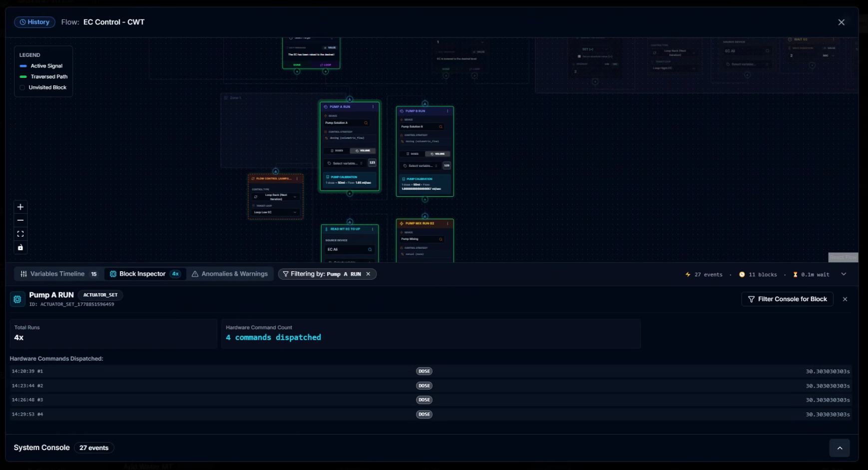
Task: Select Doses mode in Pump A Run
Action: [x=337, y=150]
